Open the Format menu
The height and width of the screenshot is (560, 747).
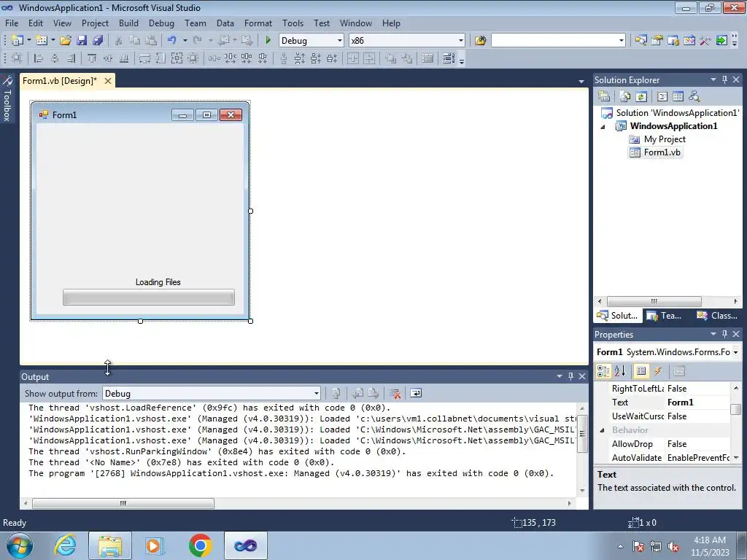[258, 23]
